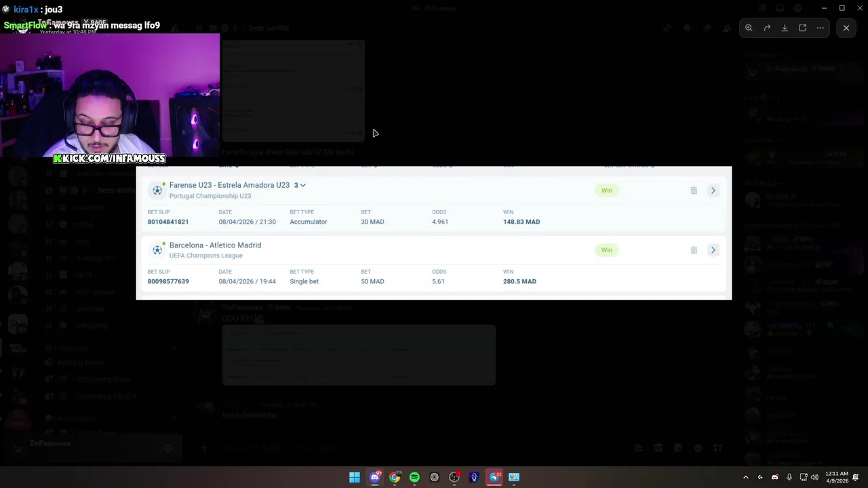Click the Win badge on Farense bet
The image size is (868, 488).
coord(606,190)
